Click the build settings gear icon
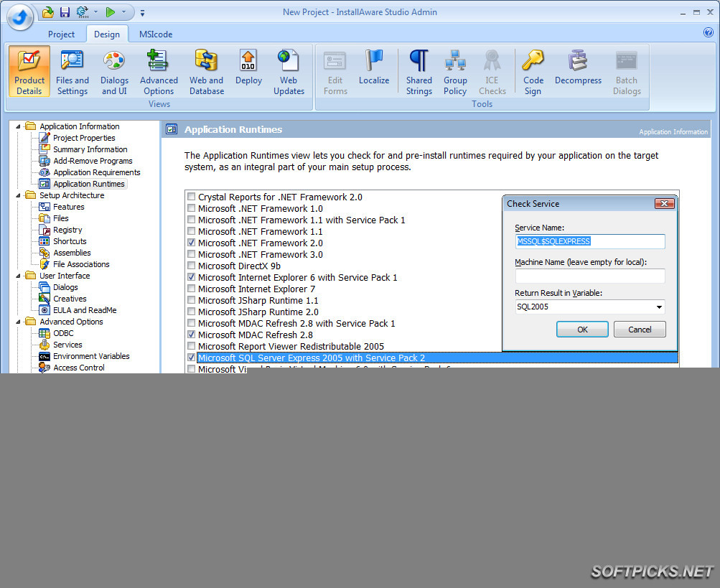The width and height of the screenshot is (720, 588). [x=83, y=12]
